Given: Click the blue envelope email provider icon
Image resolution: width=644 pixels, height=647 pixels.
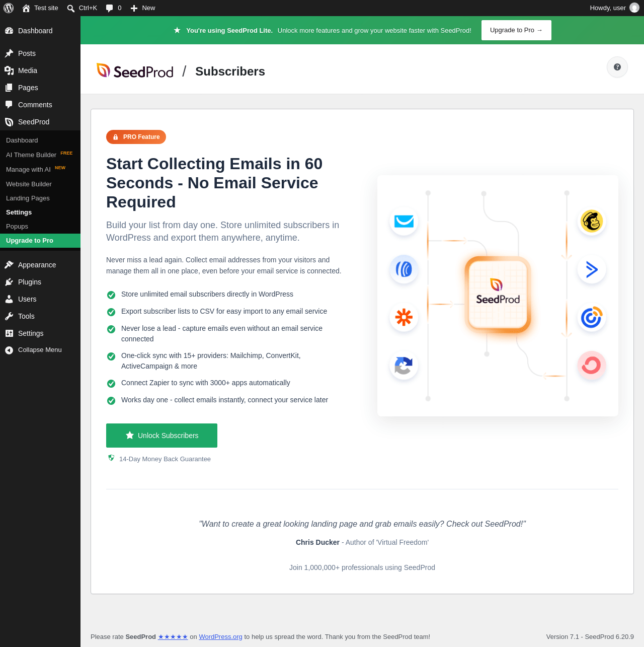Looking at the screenshot, I should [x=404, y=221].
